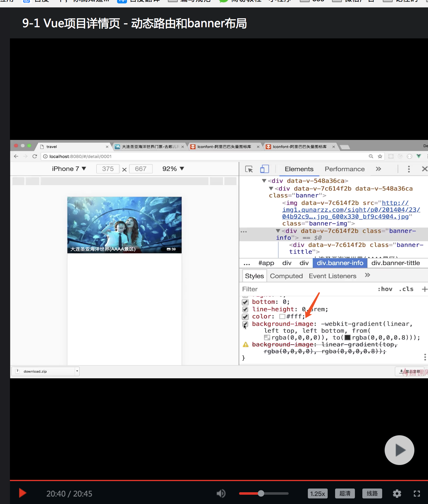Click the zoom magnifier icon in address bar

tap(371, 156)
